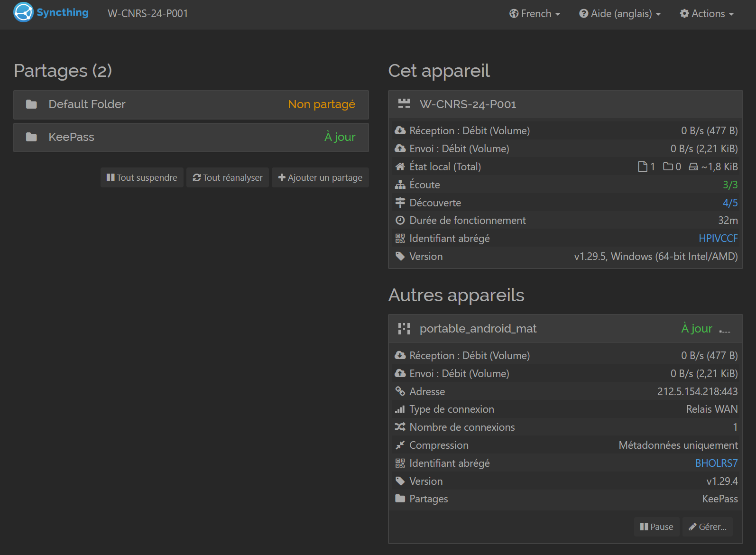Click the v1.29.5 Windows version text
This screenshot has width=756, height=555.
656,256
